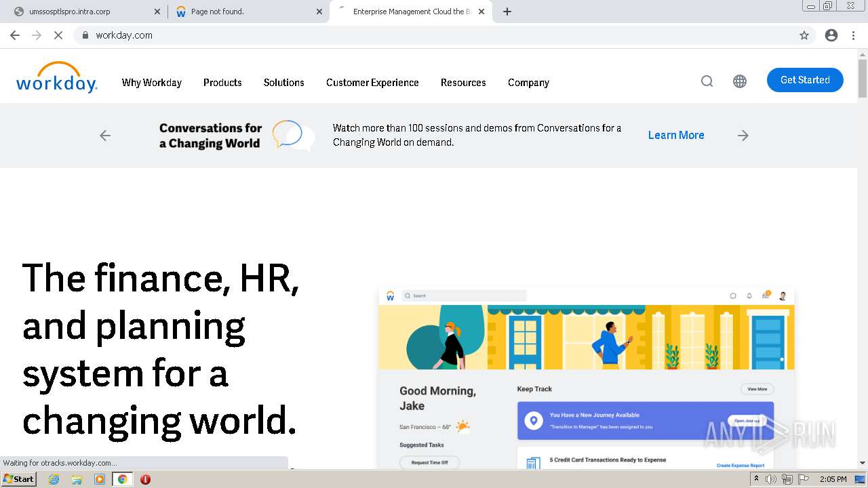
Task: Click the inbox icon with badge in preview
Action: coord(766,296)
